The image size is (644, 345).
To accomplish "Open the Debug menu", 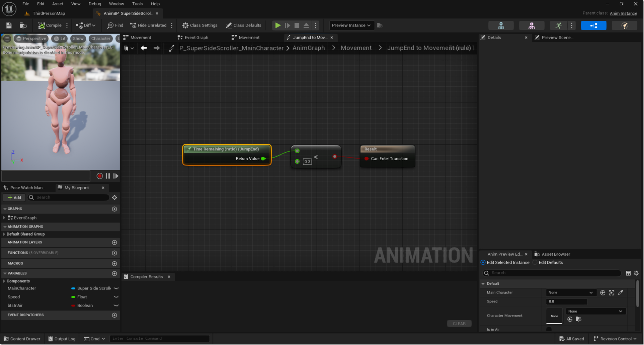I will pos(95,4).
